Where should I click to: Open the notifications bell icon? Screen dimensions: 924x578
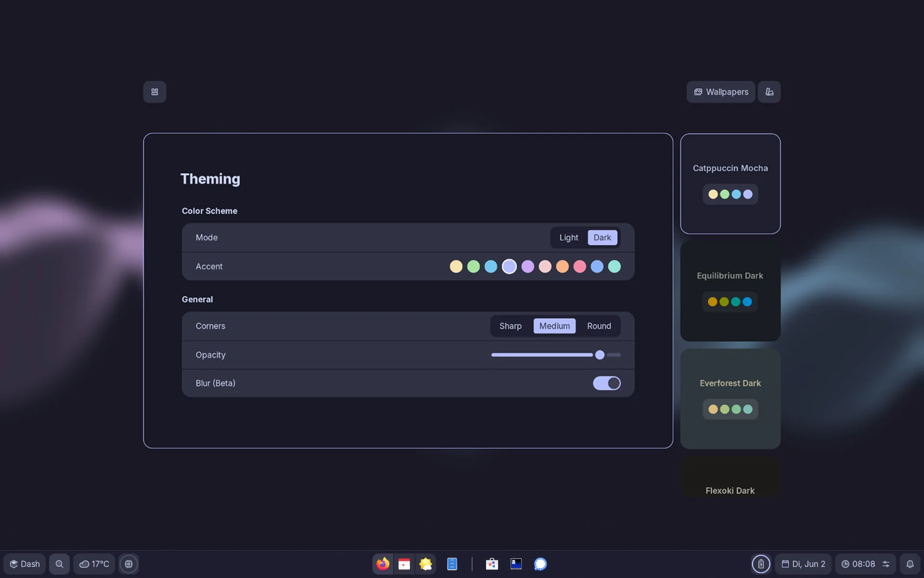click(910, 564)
